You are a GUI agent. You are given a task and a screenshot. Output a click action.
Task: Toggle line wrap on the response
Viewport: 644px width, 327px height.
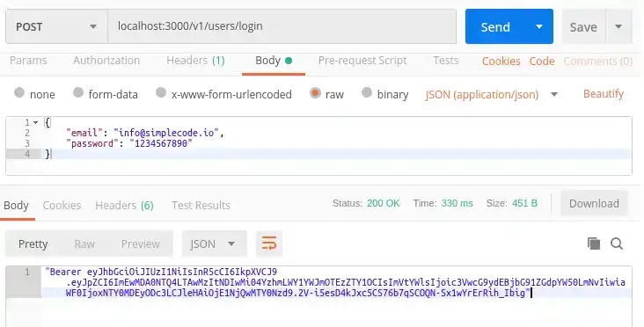pos(269,243)
